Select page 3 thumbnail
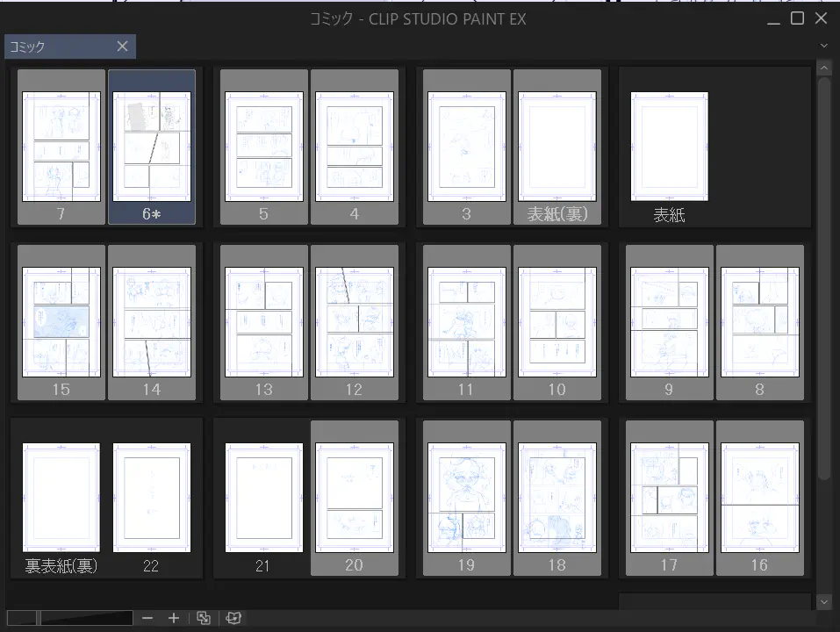The image size is (840, 632). pyautogui.click(x=467, y=147)
